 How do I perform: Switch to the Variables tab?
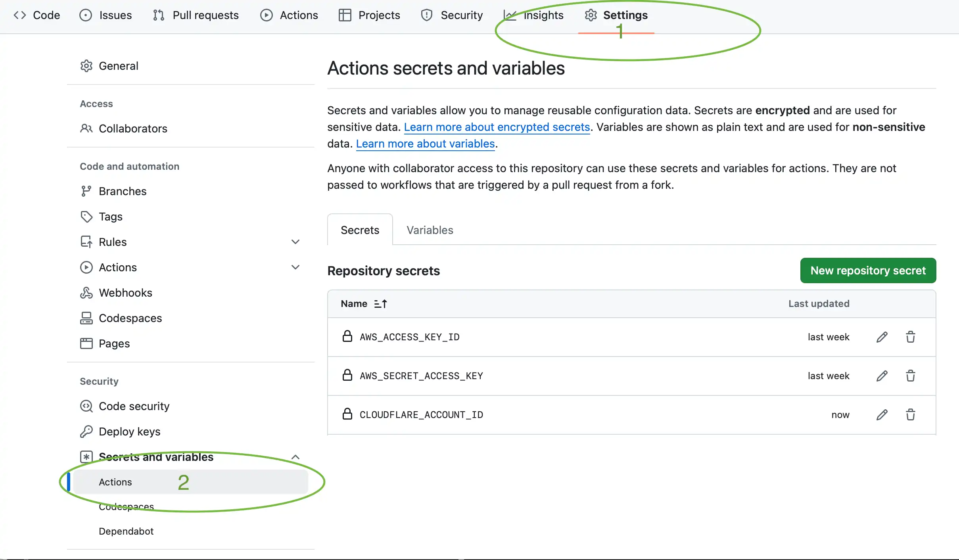coord(430,230)
